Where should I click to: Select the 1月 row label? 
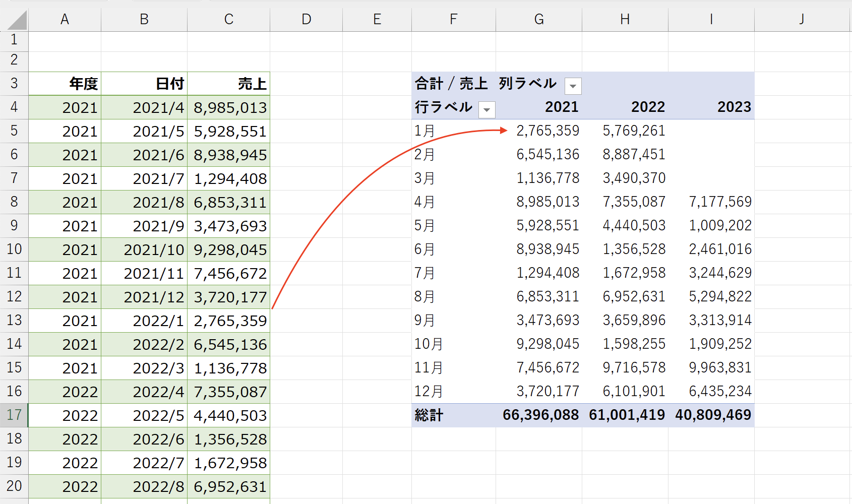[424, 131]
